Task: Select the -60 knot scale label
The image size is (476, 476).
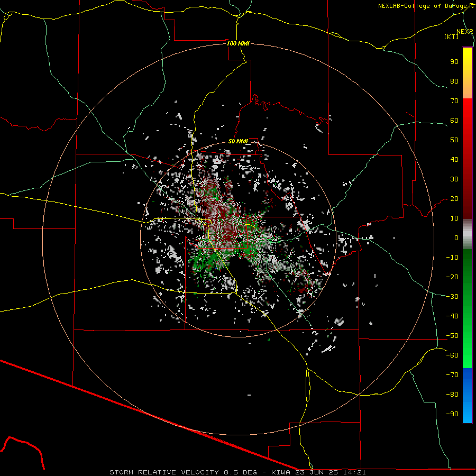Action: tap(452, 355)
